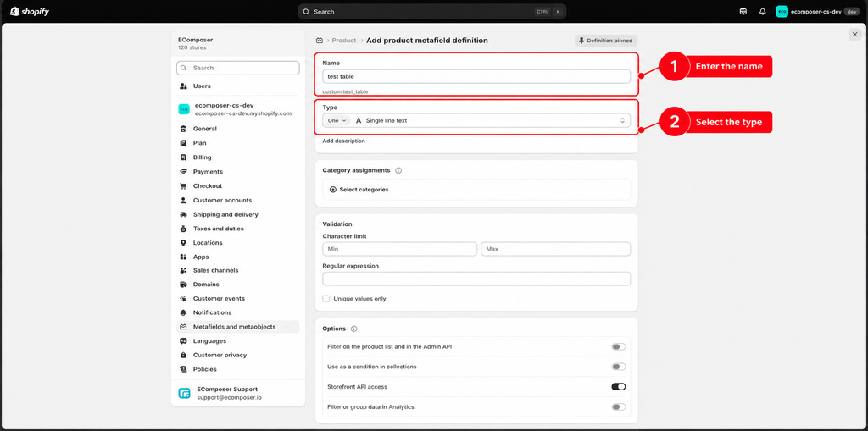Image resolution: width=868 pixels, height=431 pixels.
Task: Click the Plan icon in the sidebar
Action: [183, 143]
